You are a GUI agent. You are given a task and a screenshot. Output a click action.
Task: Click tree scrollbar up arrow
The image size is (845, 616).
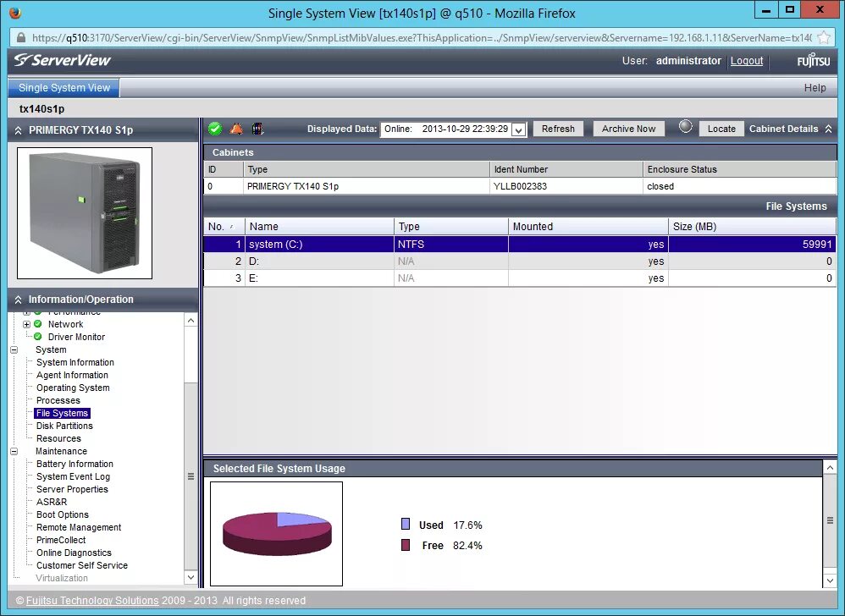(x=191, y=321)
